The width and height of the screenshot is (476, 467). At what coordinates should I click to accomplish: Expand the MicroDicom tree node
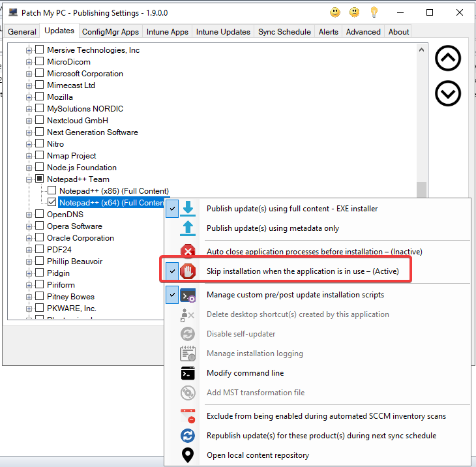(x=29, y=62)
